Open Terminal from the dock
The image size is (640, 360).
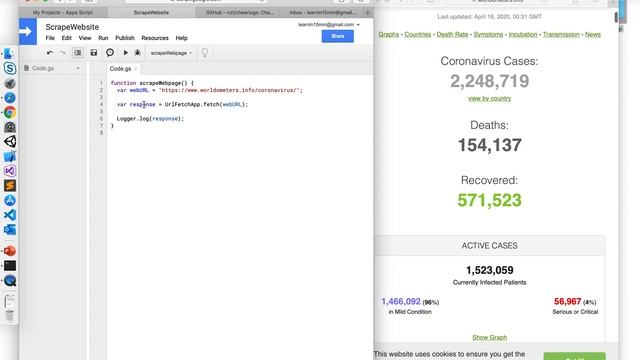(10, 266)
